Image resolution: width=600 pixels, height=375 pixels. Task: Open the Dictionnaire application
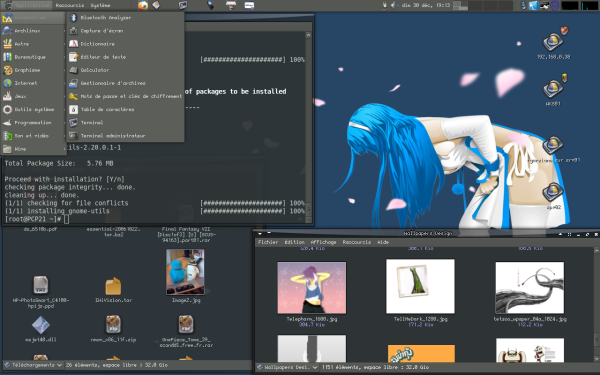tap(125, 44)
